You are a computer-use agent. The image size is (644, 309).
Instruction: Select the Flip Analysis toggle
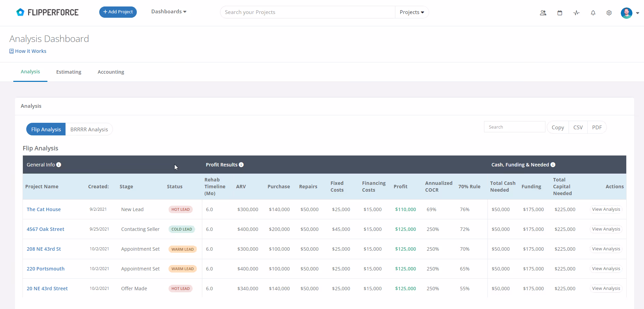point(46,129)
